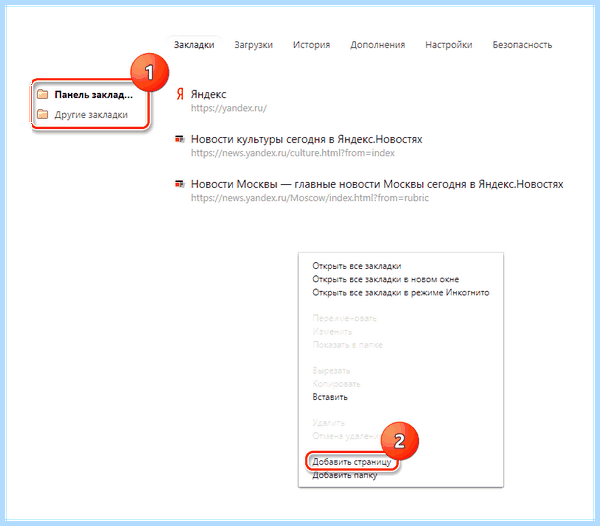Click the news.yandex.ru/Moscow/index.html URL text

310,198
